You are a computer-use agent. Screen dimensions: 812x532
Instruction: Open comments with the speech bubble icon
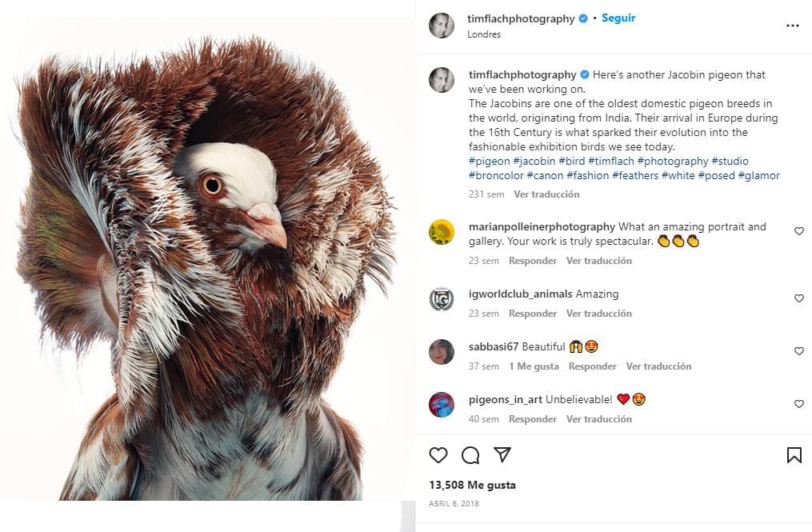point(470,455)
